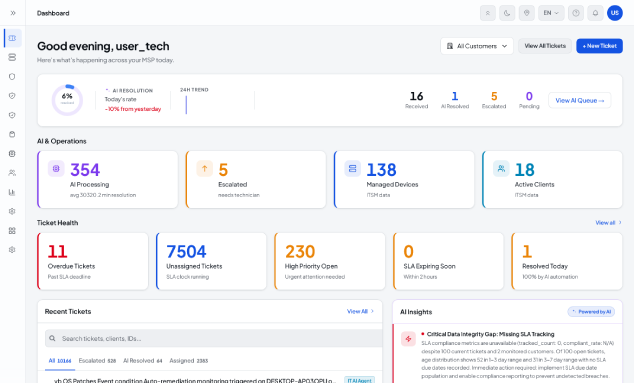634x383 pixels.
Task: Click the Active Clients people icon
Action: 501,169
